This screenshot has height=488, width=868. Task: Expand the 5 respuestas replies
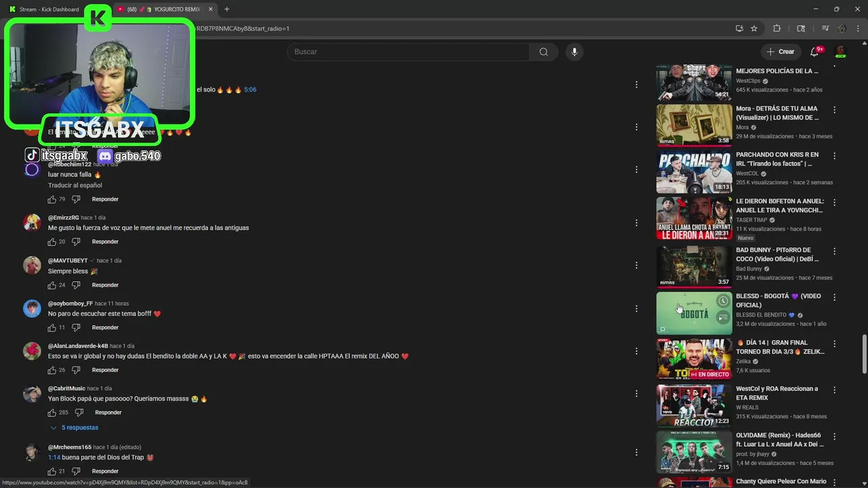point(75,428)
